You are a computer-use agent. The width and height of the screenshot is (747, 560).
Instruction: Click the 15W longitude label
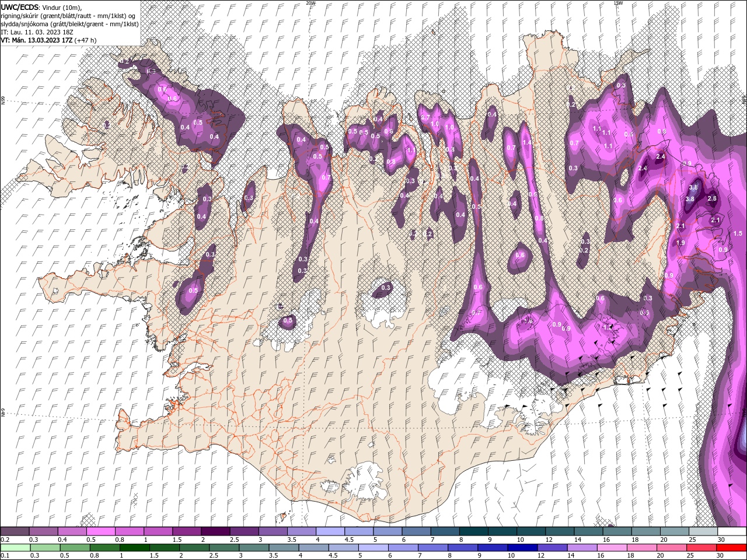tap(617, 3)
